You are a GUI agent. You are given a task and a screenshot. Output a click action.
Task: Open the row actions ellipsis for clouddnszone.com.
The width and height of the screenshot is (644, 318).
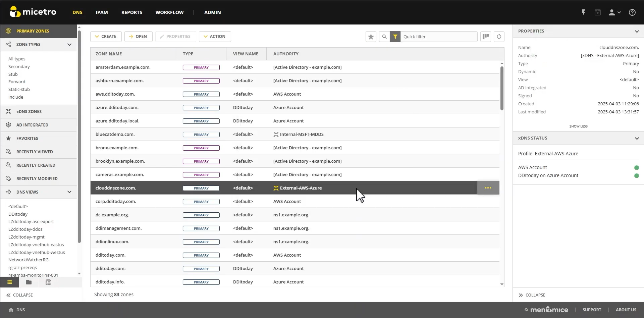point(488,188)
